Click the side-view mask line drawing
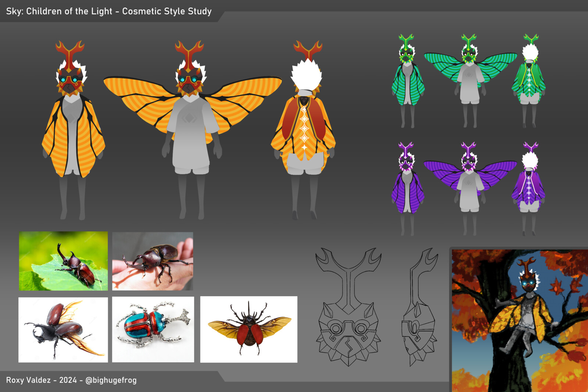Image resolution: width=588 pixels, height=392 pixels. click(x=420, y=307)
